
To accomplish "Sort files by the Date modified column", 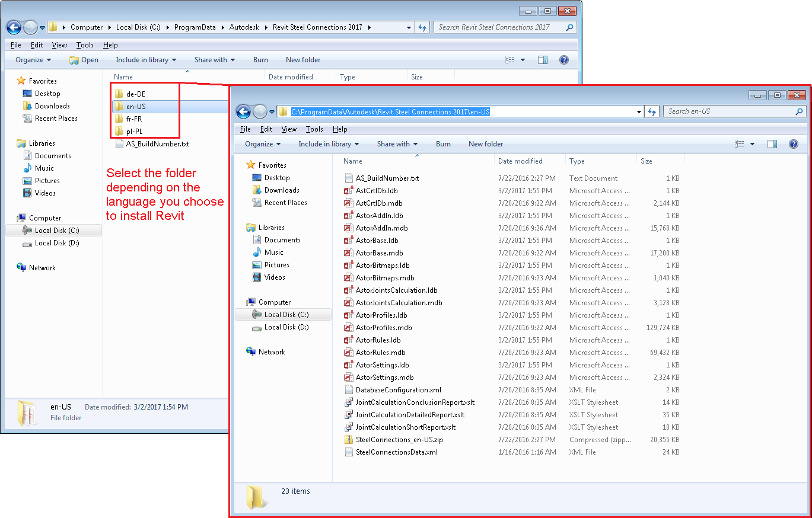I will click(x=520, y=161).
